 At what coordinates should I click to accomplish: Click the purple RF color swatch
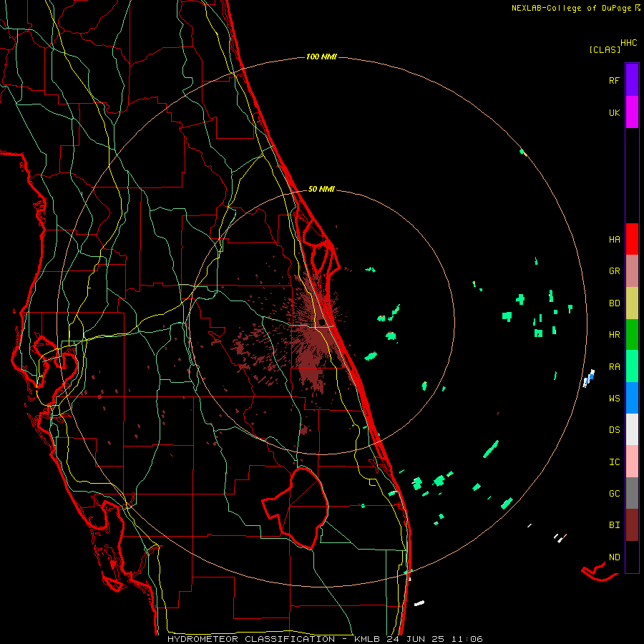pos(632,79)
